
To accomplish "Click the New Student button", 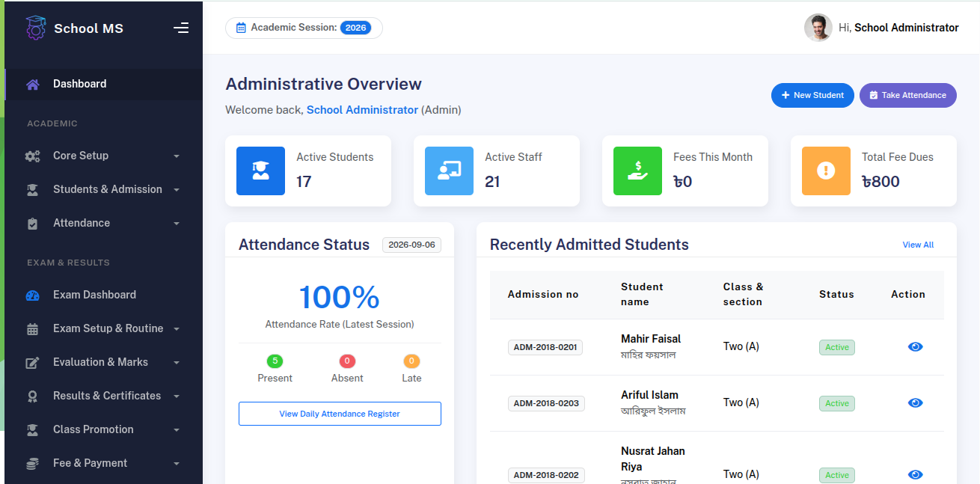I will [x=812, y=95].
